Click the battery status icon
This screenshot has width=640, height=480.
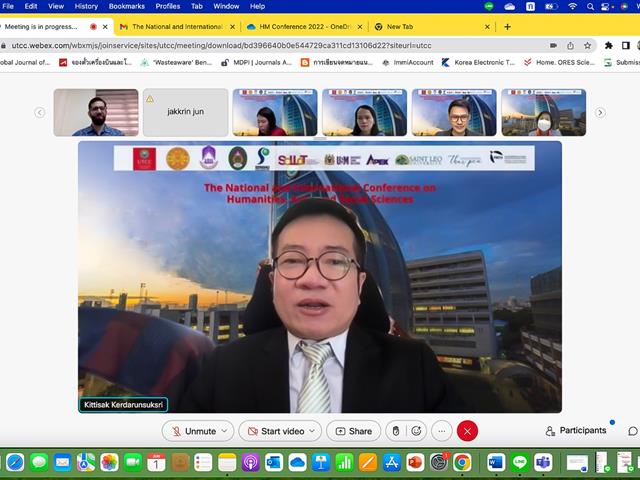(x=551, y=6)
